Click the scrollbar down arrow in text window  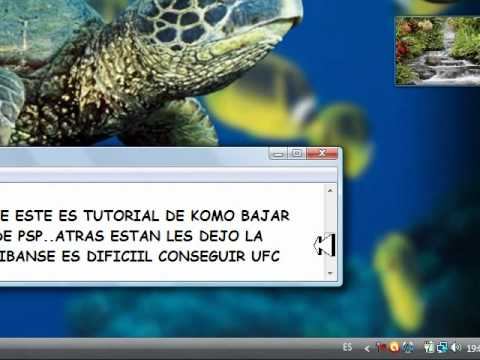[x=330, y=273]
